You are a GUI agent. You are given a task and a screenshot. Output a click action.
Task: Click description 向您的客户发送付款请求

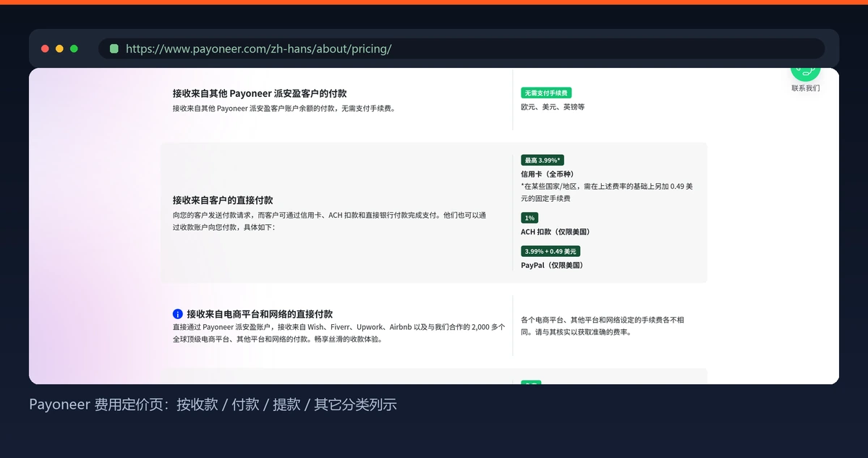[x=329, y=221]
